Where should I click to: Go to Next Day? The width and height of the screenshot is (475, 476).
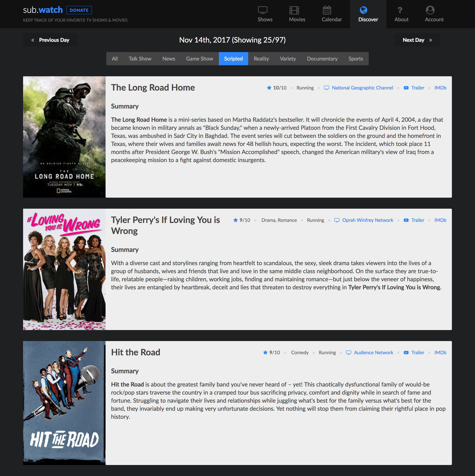click(x=417, y=40)
